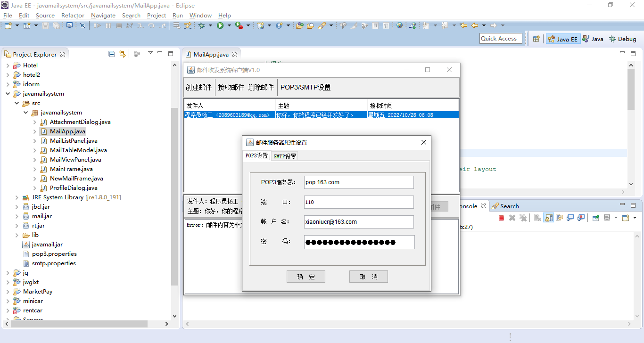
Task: Click the green Run button in the toolbar
Action: 220,25
